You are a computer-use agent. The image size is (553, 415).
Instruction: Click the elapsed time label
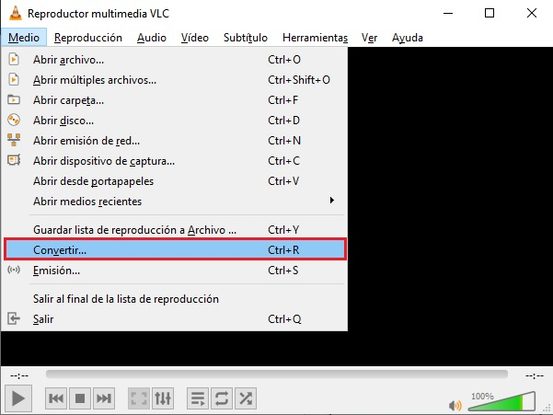(x=19, y=376)
